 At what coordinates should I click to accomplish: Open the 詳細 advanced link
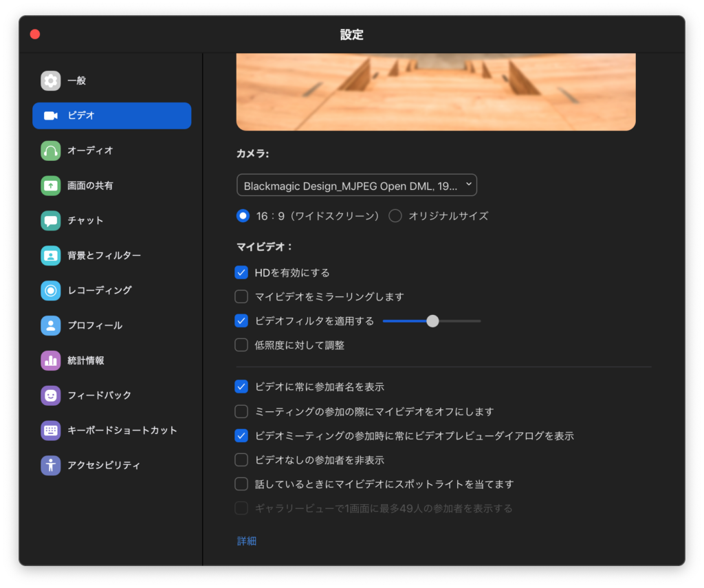(247, 541)
